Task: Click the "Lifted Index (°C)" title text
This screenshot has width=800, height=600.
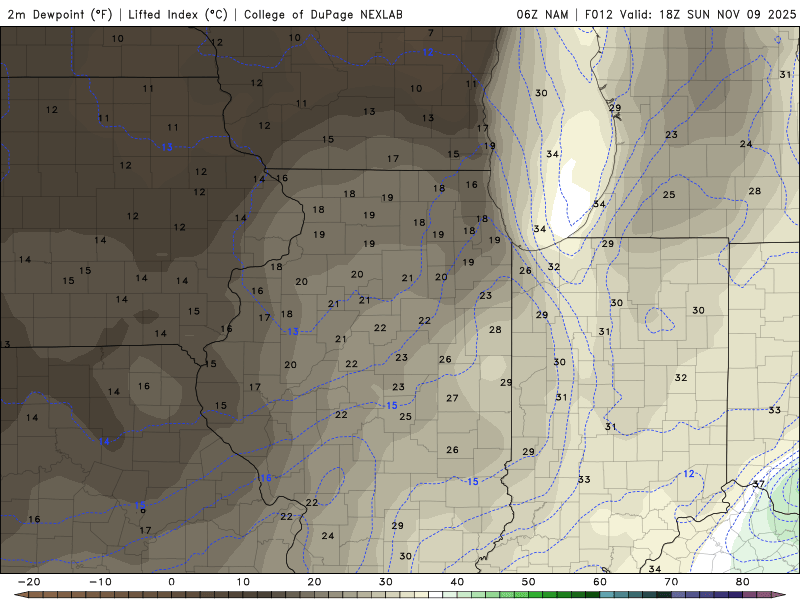Action: [178, 14]
